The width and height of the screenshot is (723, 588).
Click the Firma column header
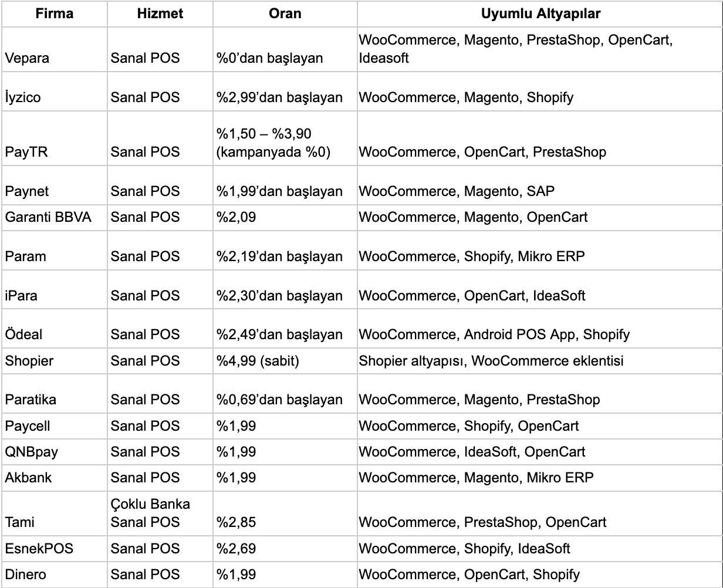54,13
